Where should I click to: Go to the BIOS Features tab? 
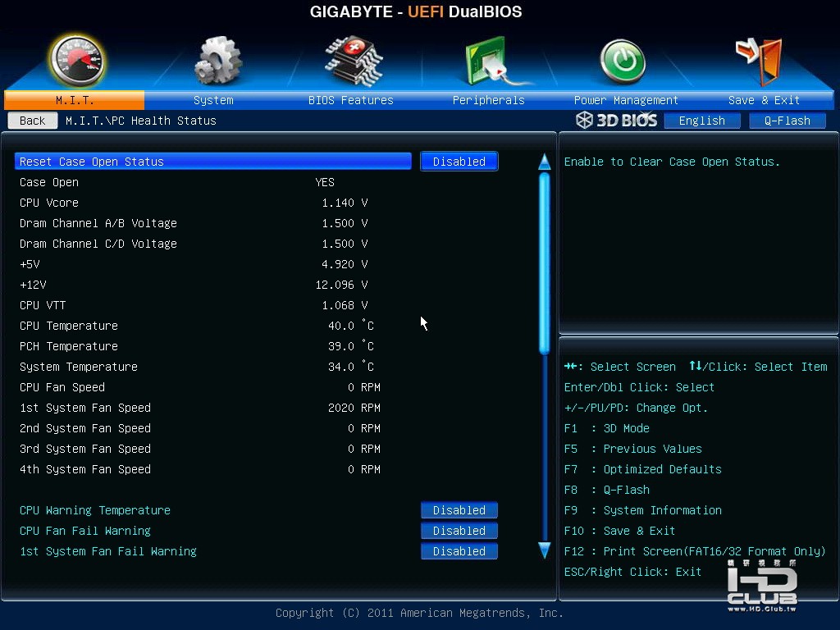[x=351, y=100]
